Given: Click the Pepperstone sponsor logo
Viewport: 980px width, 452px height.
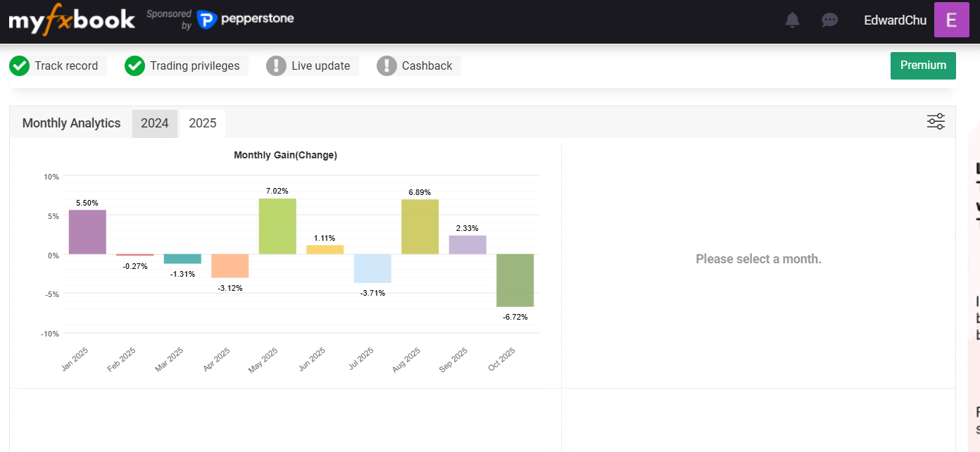Looking at the screenshot, I should pos(245,20).
